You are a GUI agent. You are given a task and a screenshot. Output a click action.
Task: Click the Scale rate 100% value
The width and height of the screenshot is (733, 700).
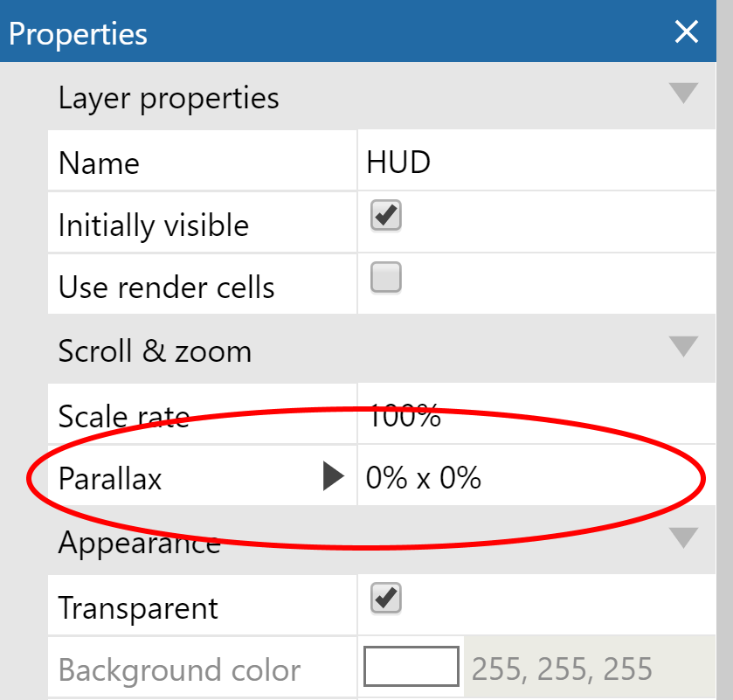click(405, 417)
